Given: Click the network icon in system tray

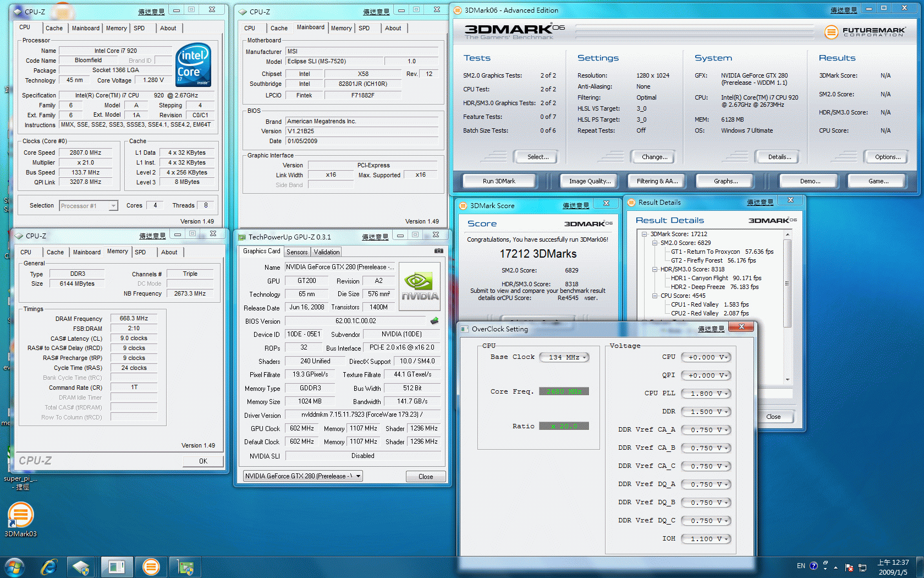Looking at the screenshot, I should coord(862,567).
